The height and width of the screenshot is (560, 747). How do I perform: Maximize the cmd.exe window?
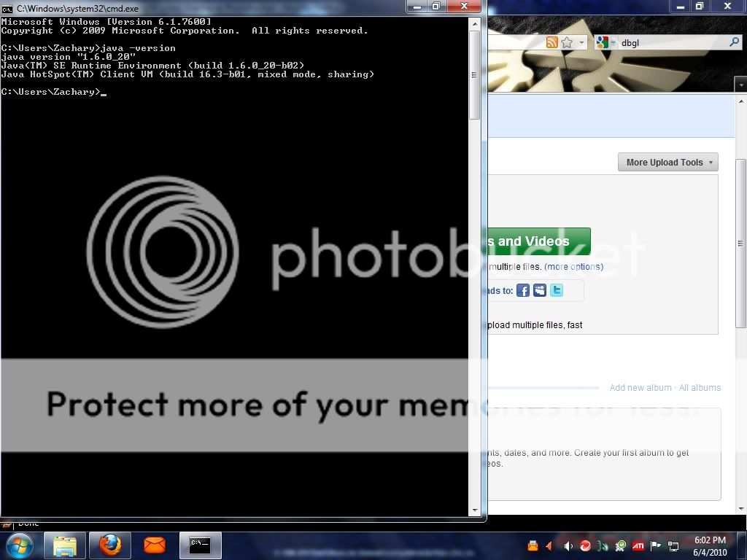click(x=436, y=6)
